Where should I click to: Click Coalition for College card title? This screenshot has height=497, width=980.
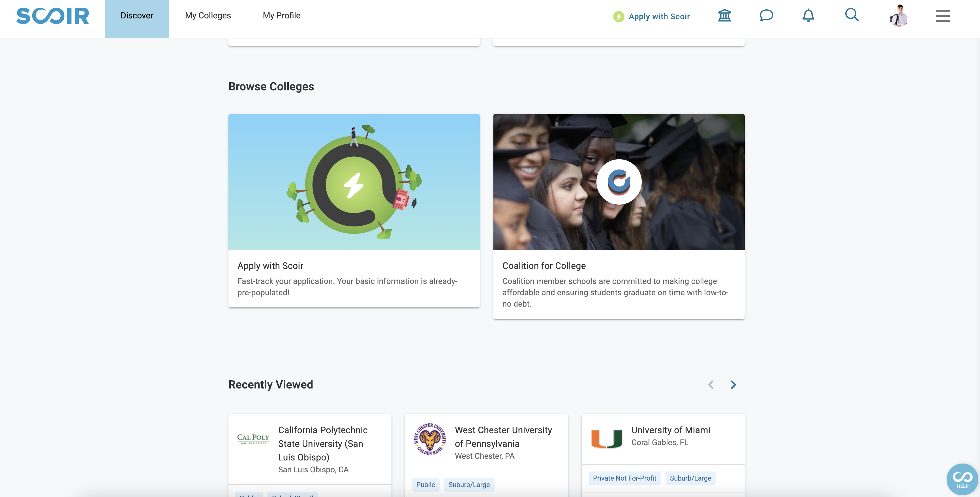pyautogui.click(x=544, y=266)
